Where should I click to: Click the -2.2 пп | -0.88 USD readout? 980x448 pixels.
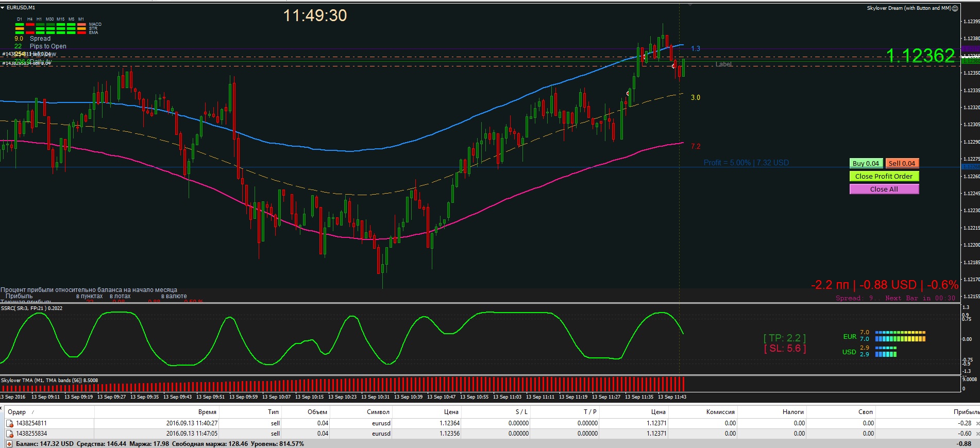click(885, 285)
